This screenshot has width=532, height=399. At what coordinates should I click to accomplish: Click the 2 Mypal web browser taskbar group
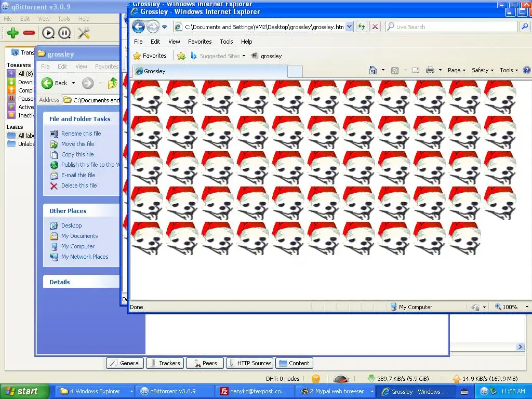point(336,391)
